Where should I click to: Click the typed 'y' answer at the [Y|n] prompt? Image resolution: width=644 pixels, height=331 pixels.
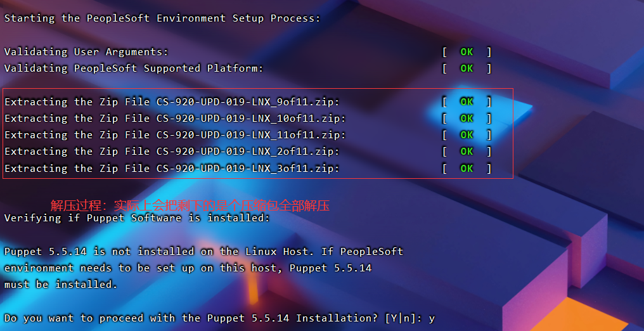(x=432, y=318)
